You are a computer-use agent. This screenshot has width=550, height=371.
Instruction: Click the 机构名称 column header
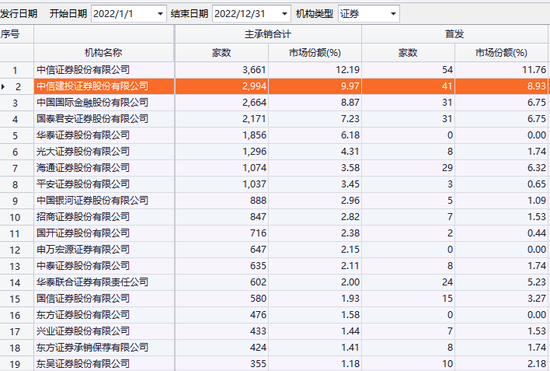[103, 53]
